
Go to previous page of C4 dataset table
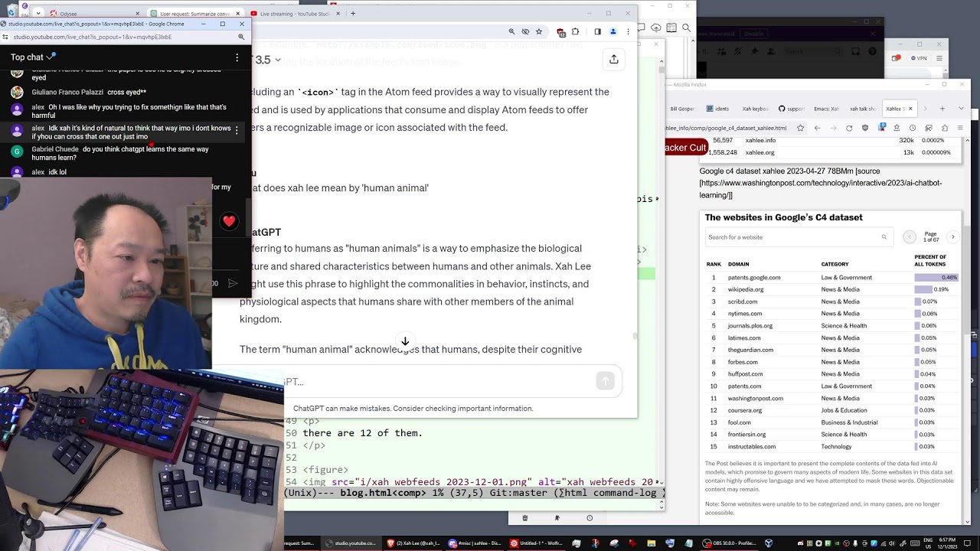coord(910,237)
